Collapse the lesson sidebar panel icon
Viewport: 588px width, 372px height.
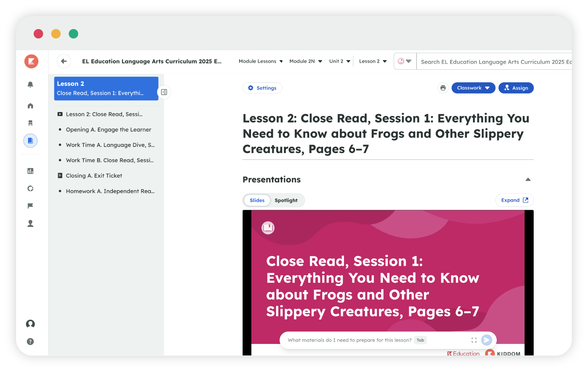(164, 92)
